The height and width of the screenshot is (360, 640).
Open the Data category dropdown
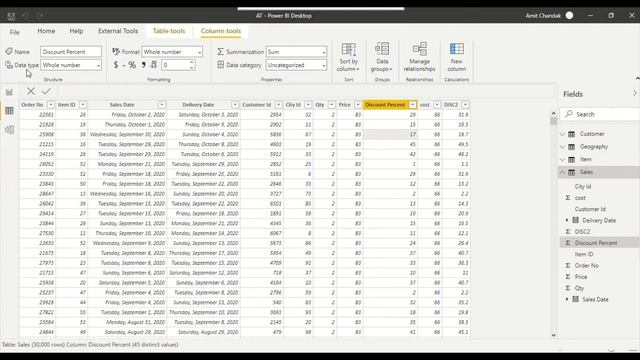coord(323,65)
